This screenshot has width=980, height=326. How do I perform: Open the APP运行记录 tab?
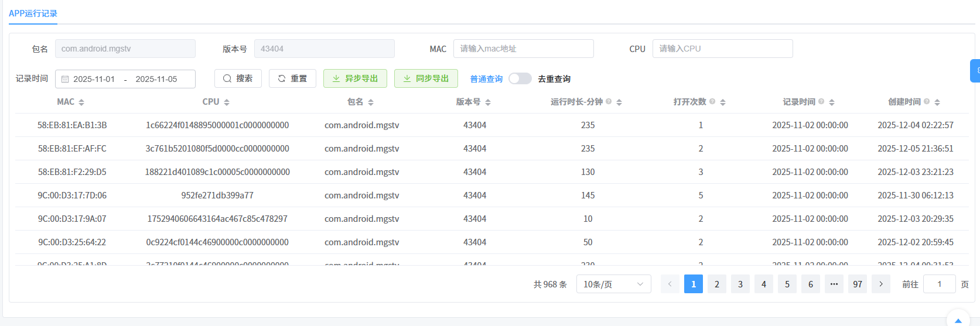[x=33, y=13]
